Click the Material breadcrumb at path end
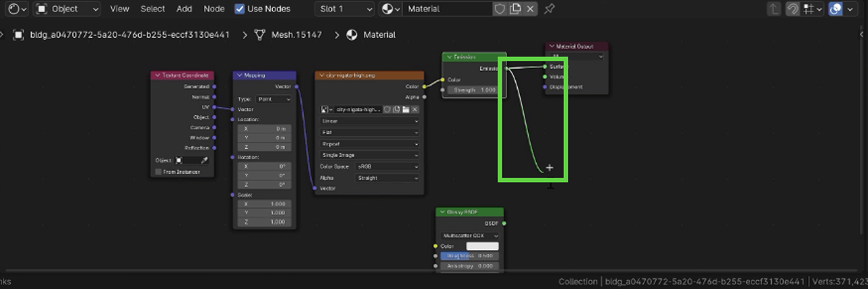Screen dimensions: 868x289 point(380,35)
